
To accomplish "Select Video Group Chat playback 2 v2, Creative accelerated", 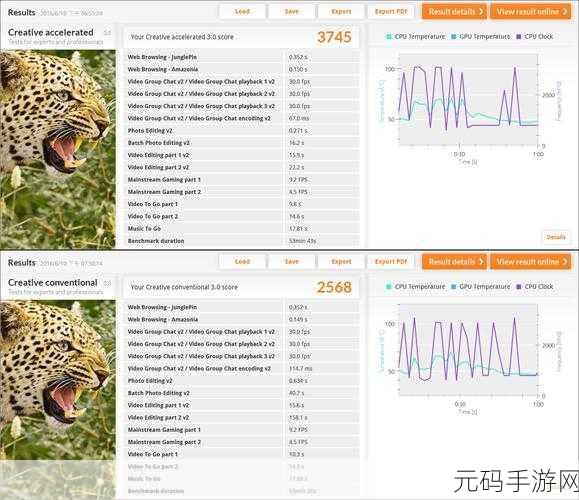I will click(x=242, y=94).
